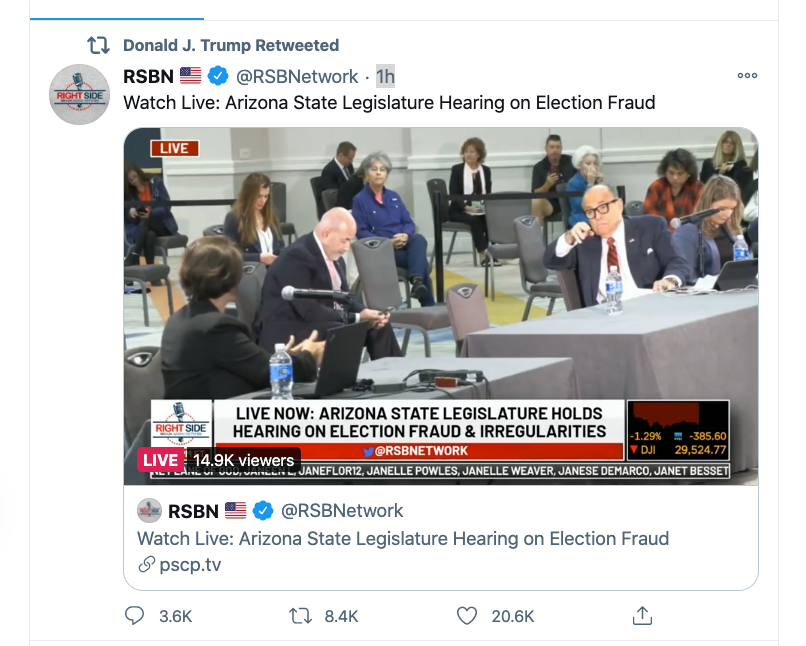806x646 pixels.
Task: Click RSBN's blue verified badge in tweet header
Action: pyautogui.click(x=218, y=77)
